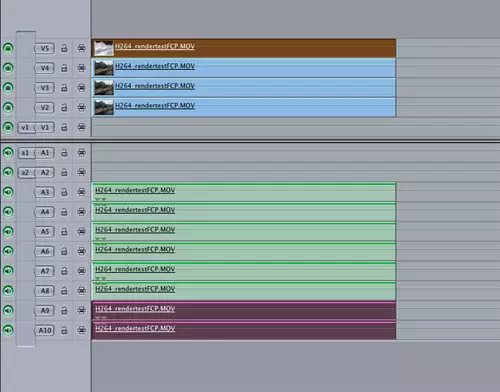500x392 pixels.
Task: Mute audio track A10
Action: pos(8,330)
